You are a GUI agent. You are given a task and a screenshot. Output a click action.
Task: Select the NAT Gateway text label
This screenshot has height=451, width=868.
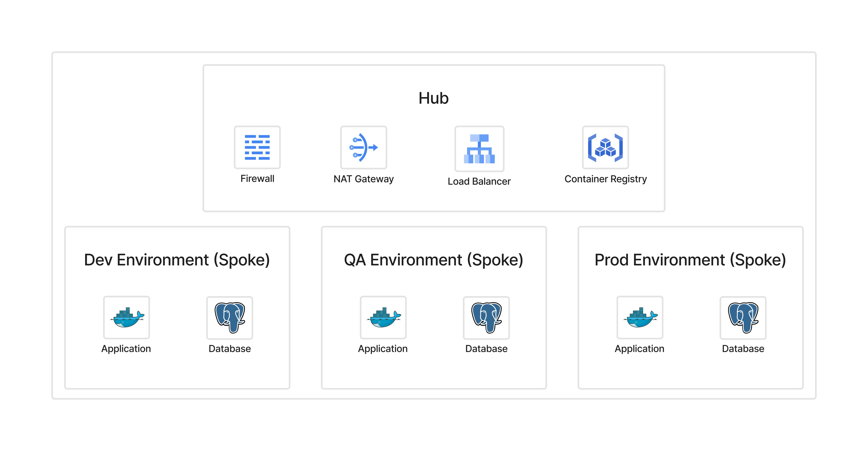click(364, 179)
